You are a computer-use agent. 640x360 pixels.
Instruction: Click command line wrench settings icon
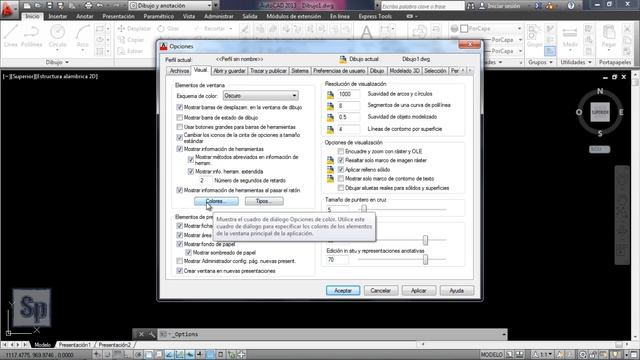(x=152, y=334)
